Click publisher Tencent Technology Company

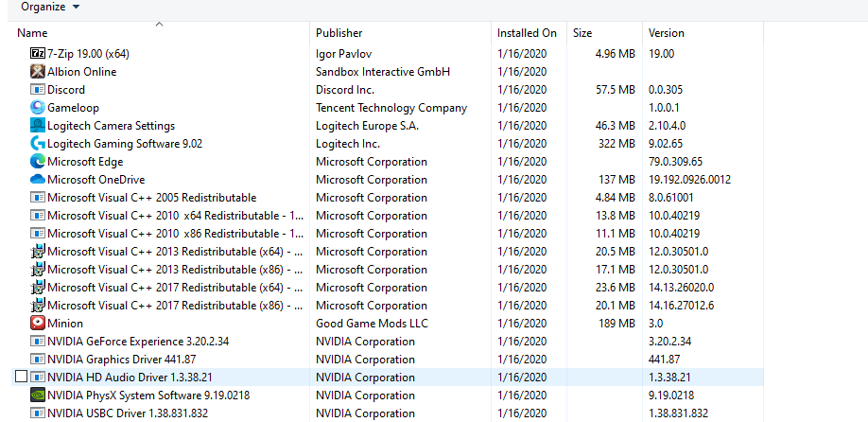click(x=391, y=108)
